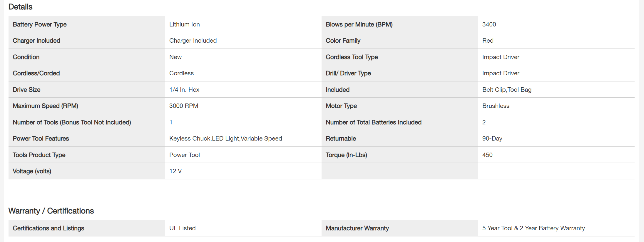
Task: Select the Torque (In-Lbs) label
Action: coord(346,155)
